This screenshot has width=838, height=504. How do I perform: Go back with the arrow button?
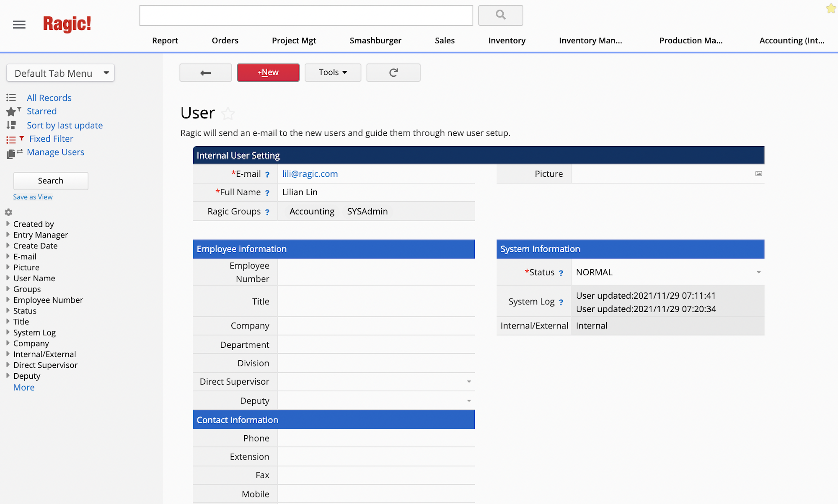tap(206, 72)
